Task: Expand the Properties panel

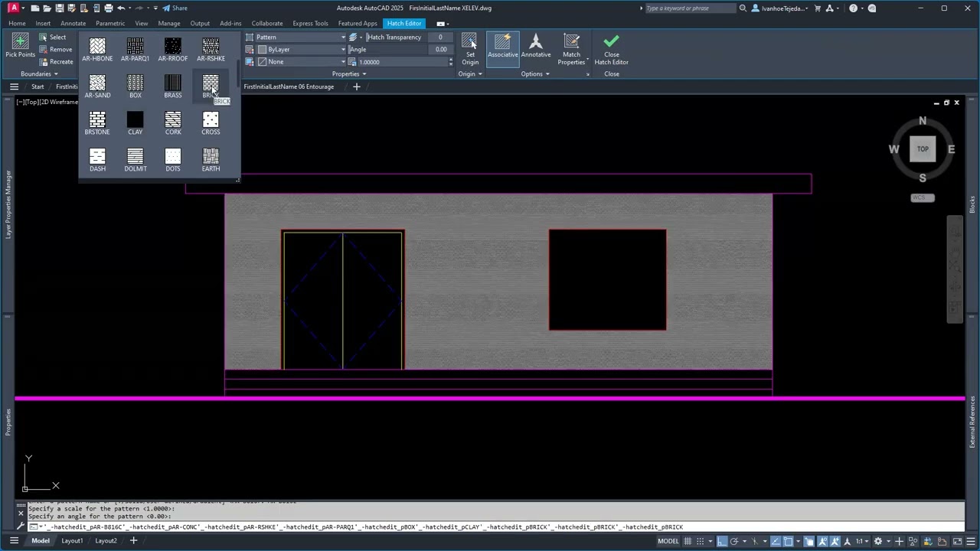Action: (x=349, y=74)
